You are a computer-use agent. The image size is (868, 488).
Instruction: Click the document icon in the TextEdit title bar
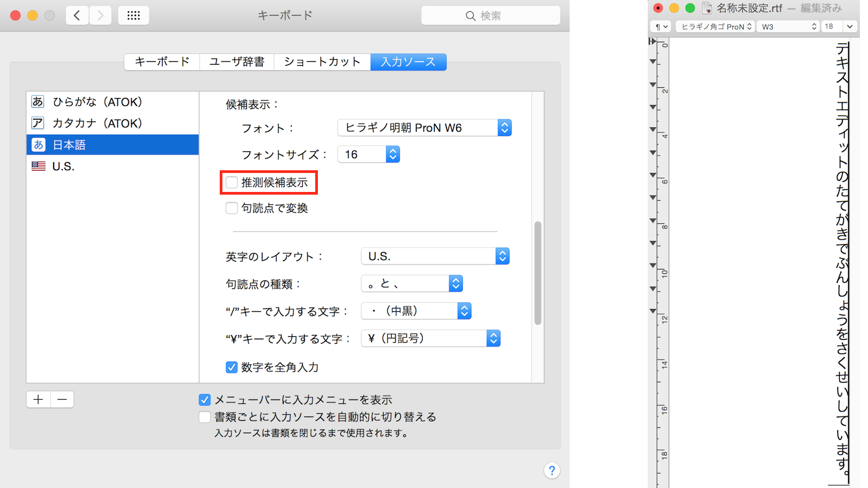tap(707, 8)
